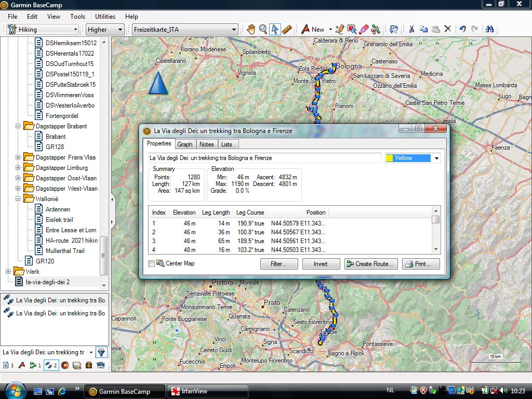The image size is (532, 399).
Task: Click the Undo arrow icon
Action: (462, 30)
